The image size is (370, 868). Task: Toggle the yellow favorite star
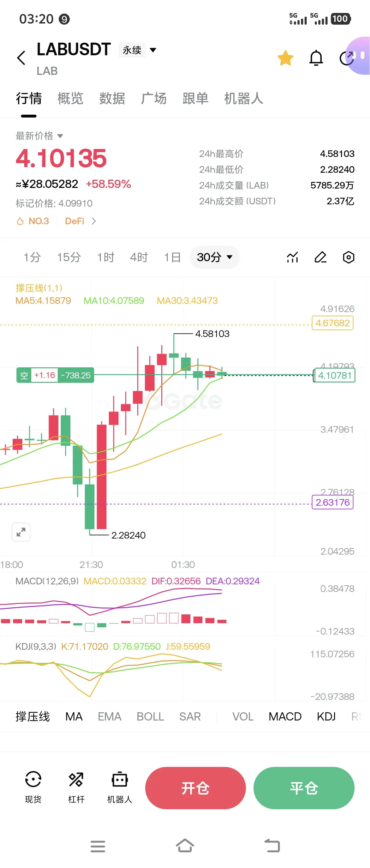285,58
